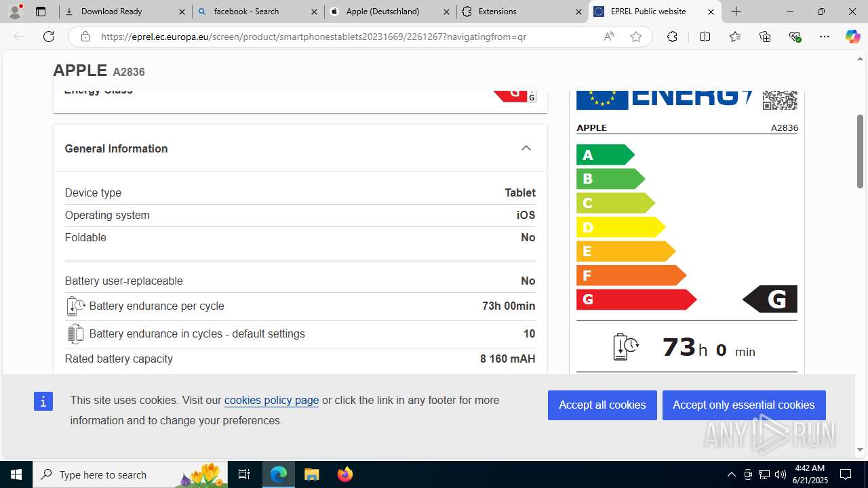Open the browser Extensions icon
The image size is (868, 488).
point(672,37)
